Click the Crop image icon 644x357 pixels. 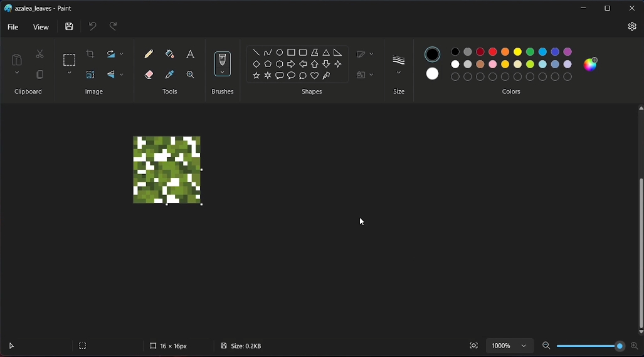[90, 54]
